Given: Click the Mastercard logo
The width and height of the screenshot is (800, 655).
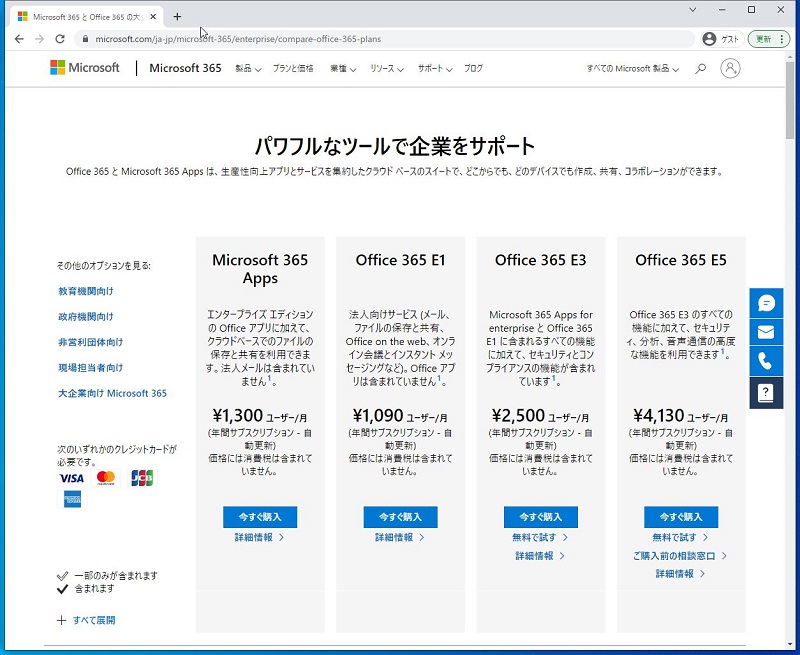Looking at the screenshot, I should click(106, 478).
